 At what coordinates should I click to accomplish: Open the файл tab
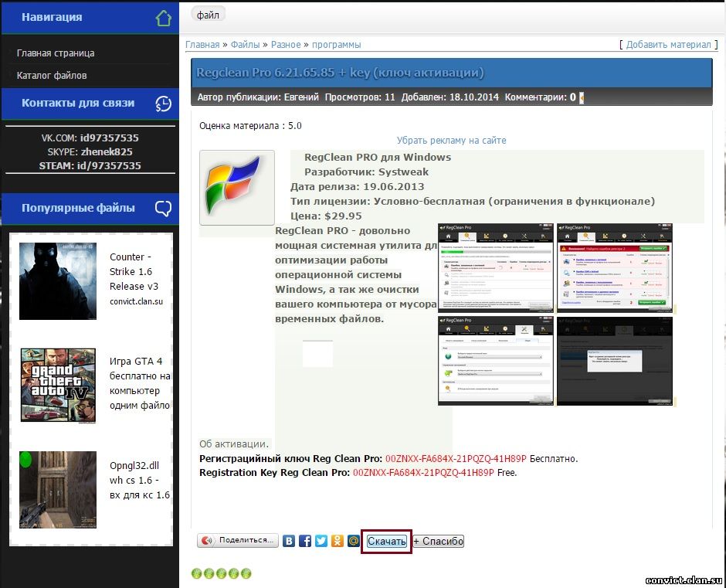[x=208, y=15]
